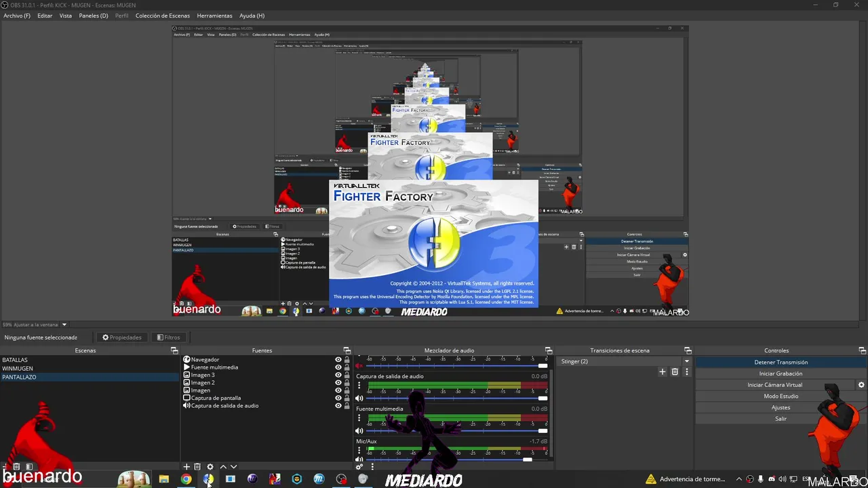Open the Editar menu

click(x=45, y=16)
